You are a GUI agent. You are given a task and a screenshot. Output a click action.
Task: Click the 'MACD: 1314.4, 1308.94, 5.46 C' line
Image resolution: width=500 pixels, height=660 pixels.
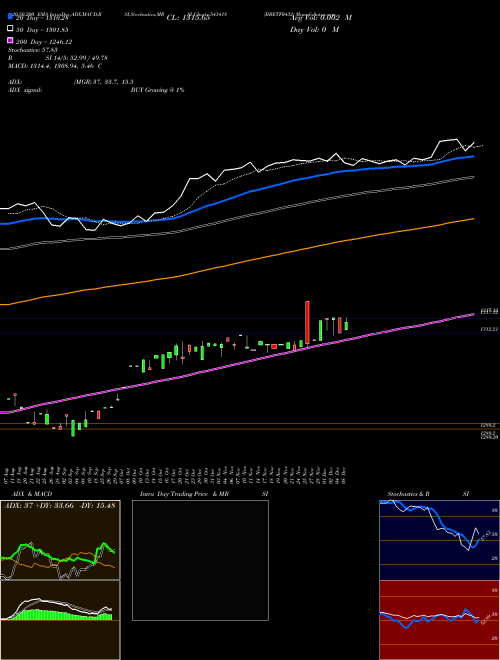(55, 66)
